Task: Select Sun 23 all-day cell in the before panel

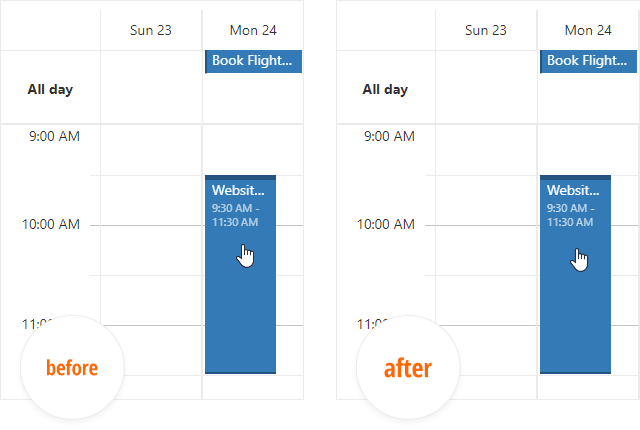Action: click(x=151, y=89)
